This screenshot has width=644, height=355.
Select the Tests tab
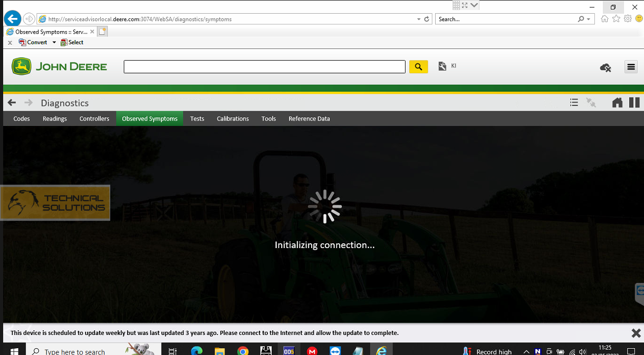pyautogui.click(x=197, y=119)
